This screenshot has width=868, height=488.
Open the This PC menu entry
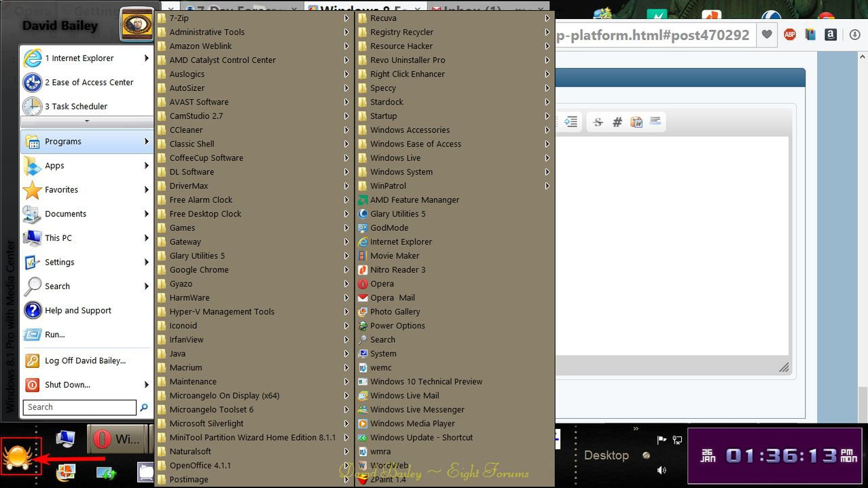click(x=86, y=238)
